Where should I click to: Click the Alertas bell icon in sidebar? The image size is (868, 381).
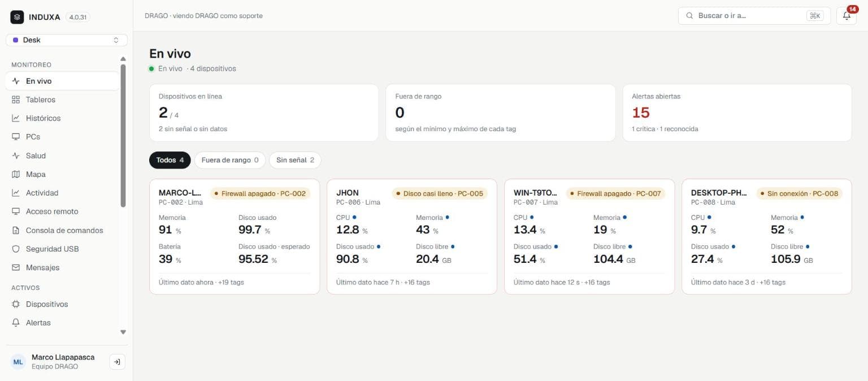16,323
